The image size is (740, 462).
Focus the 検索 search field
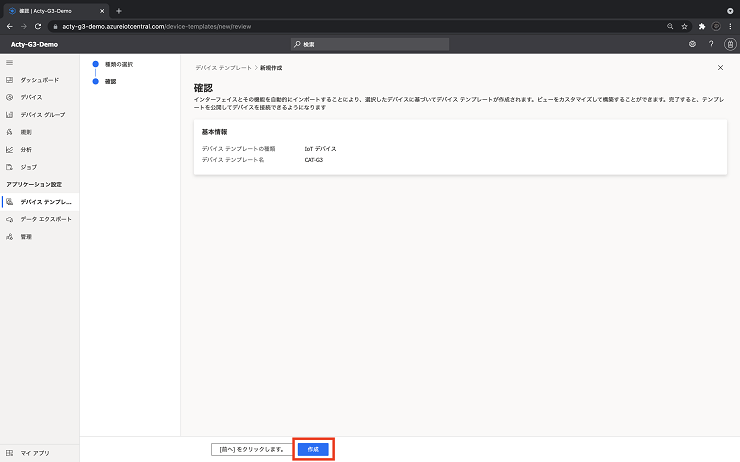370,44
